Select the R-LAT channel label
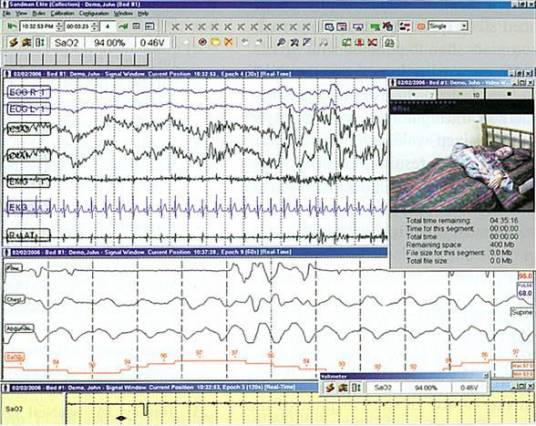Viewport: 536px width, 426px height. click(x=29, y=235)
